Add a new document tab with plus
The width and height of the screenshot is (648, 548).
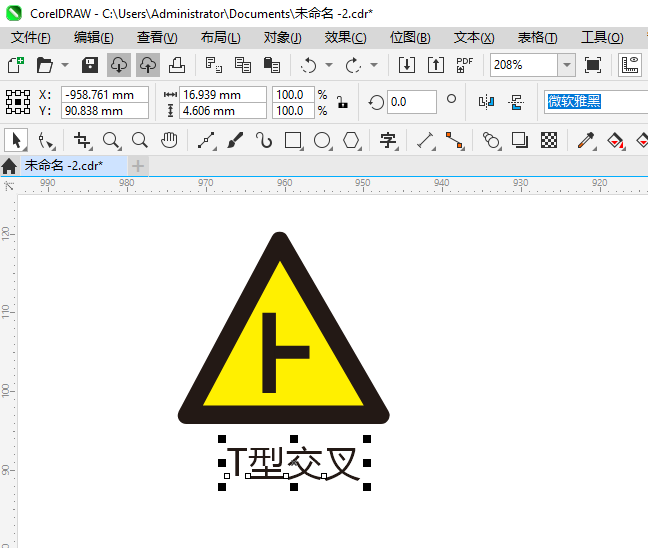tap(138, 166)
